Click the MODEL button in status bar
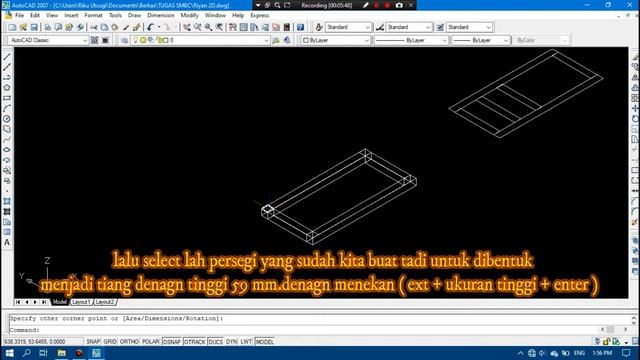The width and height of the screenshot is (640, 360). [x=264, y=342]
